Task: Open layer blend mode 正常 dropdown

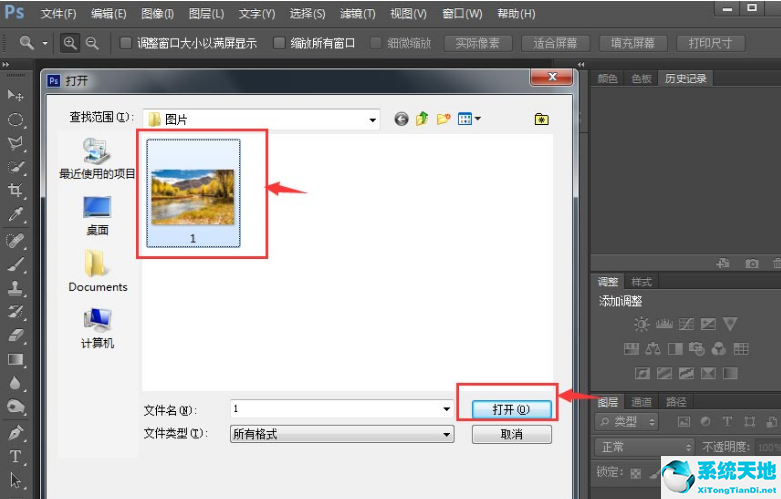Action: point(644,447)
